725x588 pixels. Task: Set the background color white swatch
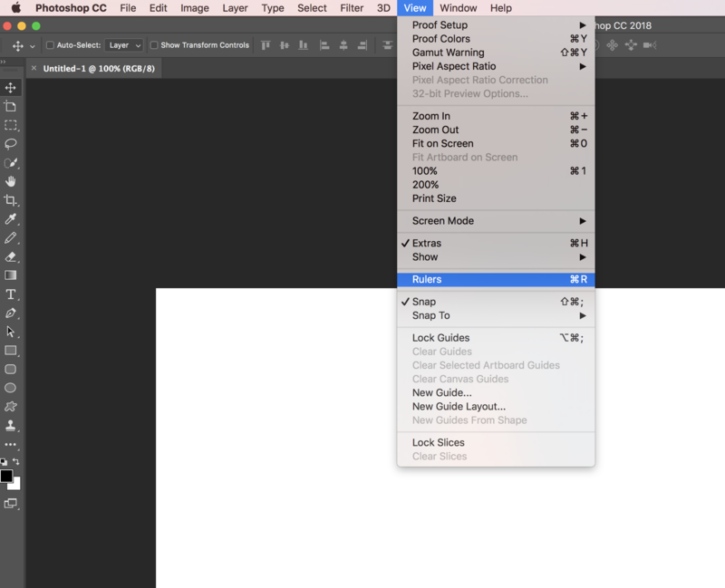tap(16, 485)
